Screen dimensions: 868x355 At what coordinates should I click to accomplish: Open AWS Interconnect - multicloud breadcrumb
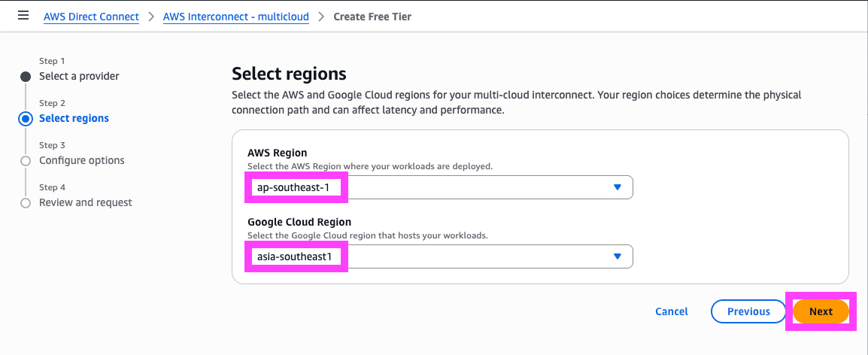[x=236, y=17]
